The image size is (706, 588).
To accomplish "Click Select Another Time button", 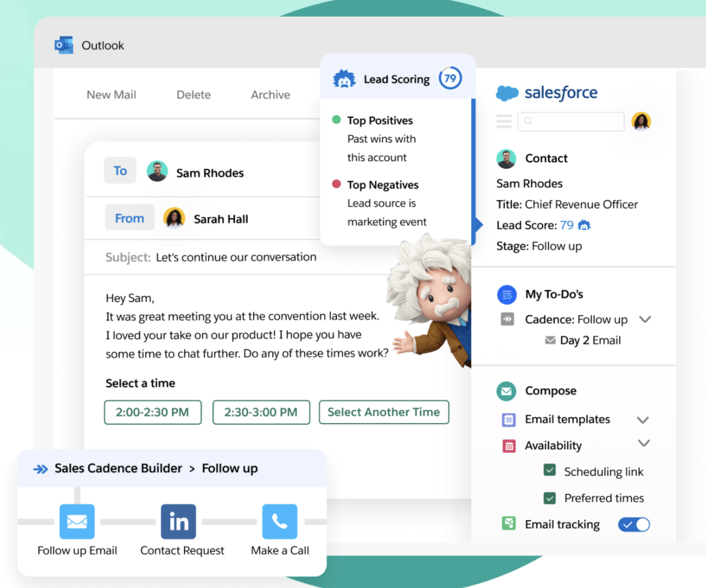I will click(x=384, y=412).
